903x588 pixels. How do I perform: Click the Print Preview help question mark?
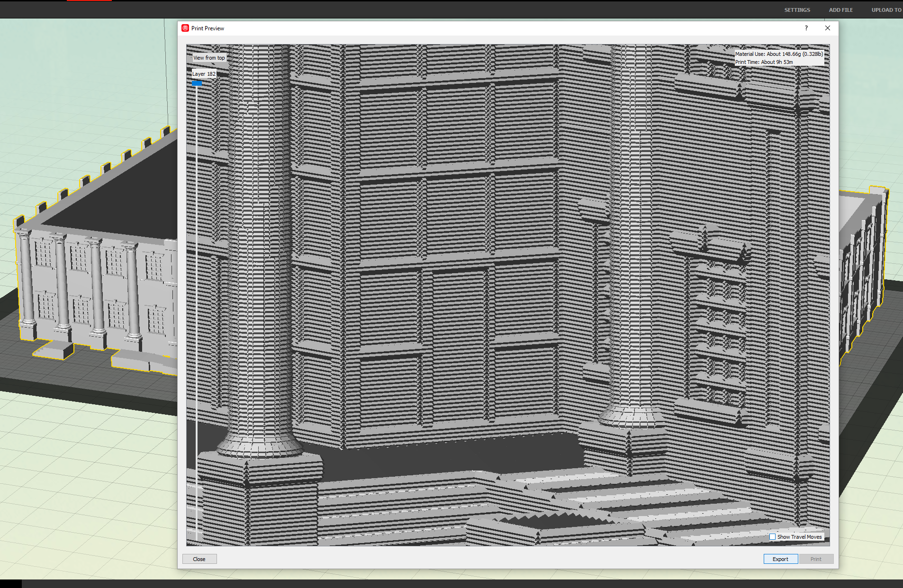[806, 28]
